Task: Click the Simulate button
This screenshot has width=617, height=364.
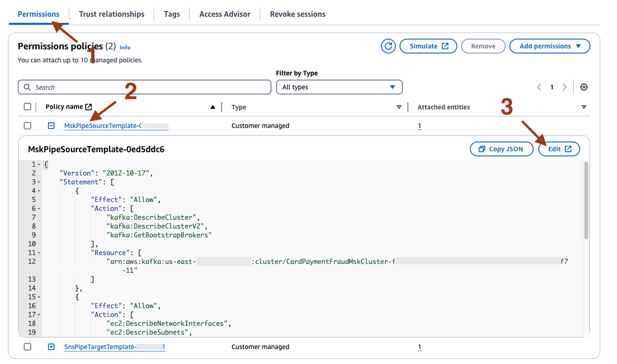Action: [x=428, y=46]
